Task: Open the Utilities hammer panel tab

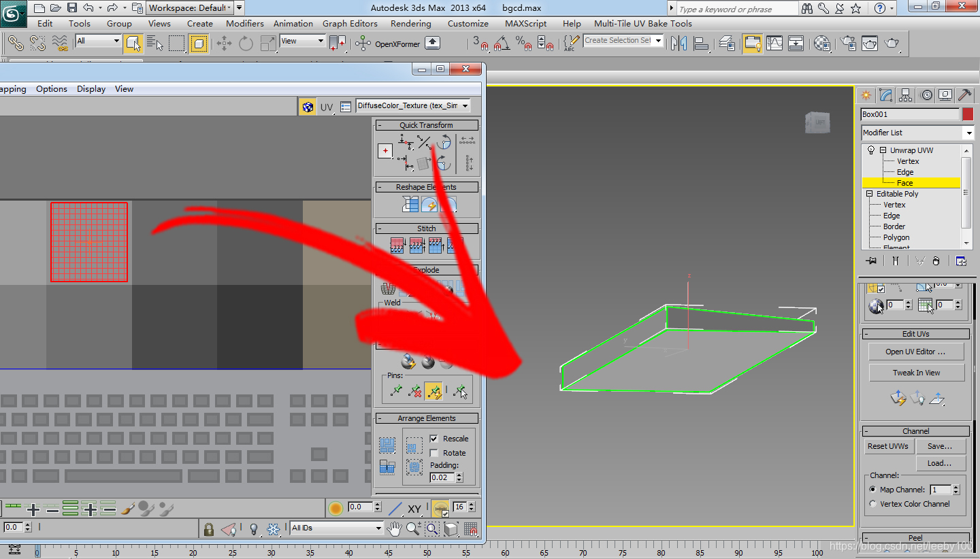Action: 964,95
